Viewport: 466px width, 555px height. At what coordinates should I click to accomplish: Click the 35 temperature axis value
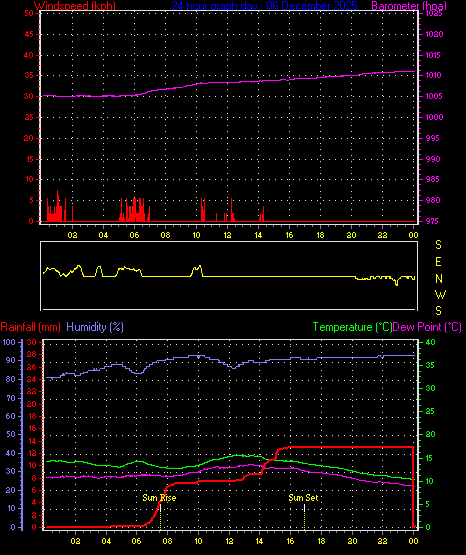click(x=430, y=365)
